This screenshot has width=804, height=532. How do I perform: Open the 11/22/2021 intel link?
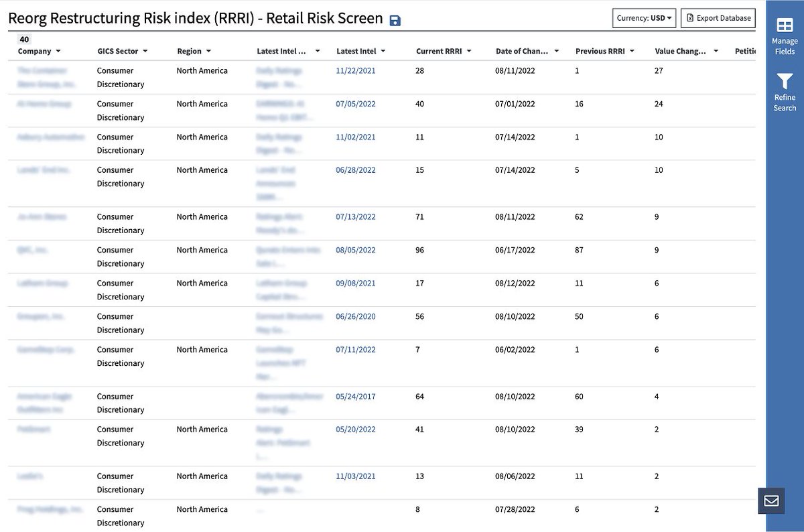tap(356, 70)
